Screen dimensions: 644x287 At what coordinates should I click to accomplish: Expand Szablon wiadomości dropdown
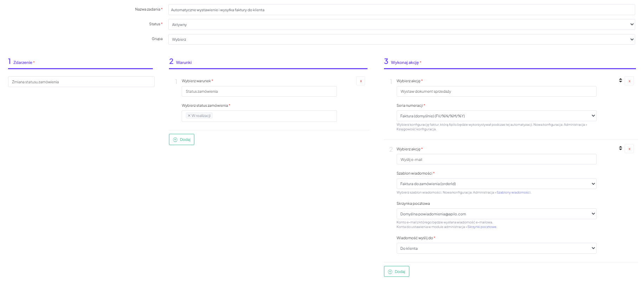coord(496,184)
